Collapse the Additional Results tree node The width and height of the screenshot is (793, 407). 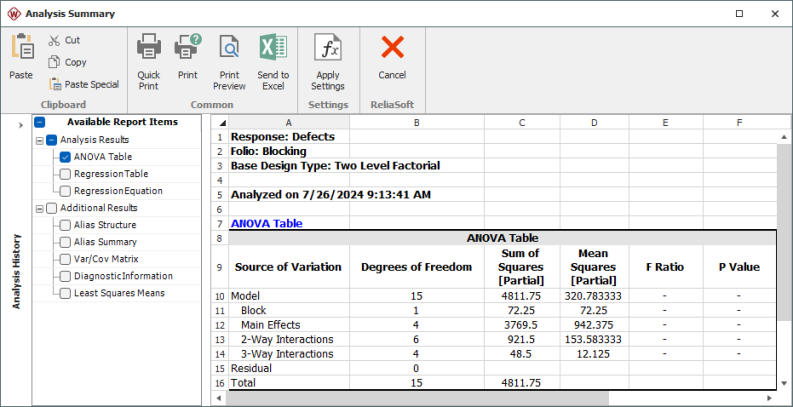(39, 208)
